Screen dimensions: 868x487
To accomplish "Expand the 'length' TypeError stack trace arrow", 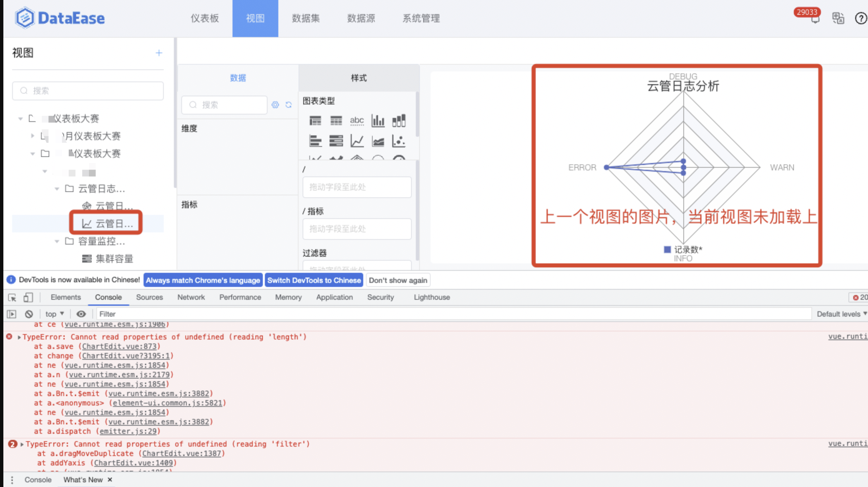I will [19, 337].
